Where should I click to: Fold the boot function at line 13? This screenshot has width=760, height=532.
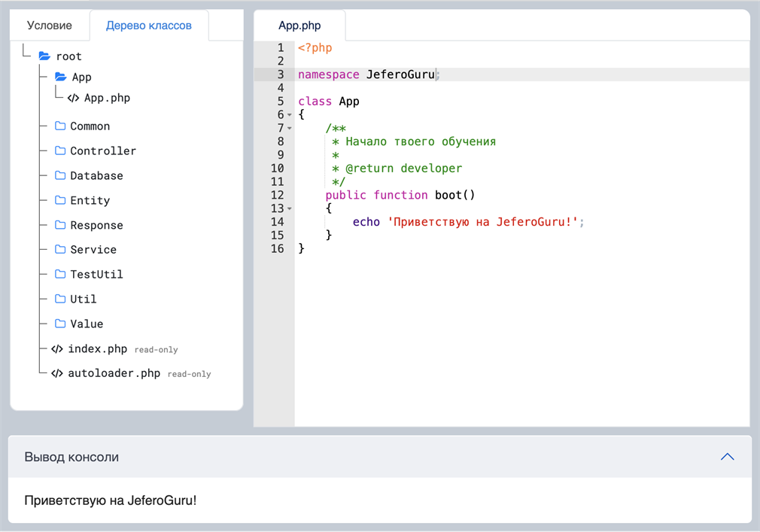click(290, 209)
